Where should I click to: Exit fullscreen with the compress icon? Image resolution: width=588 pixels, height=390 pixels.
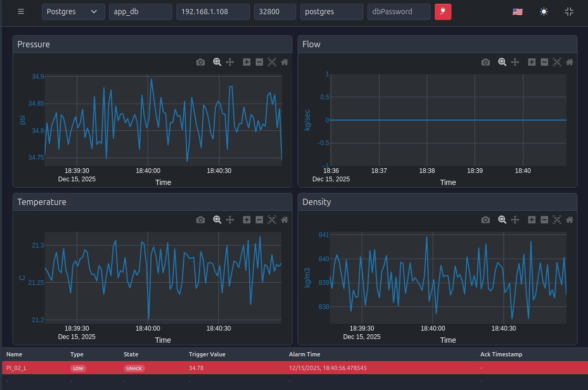point(569,12)
